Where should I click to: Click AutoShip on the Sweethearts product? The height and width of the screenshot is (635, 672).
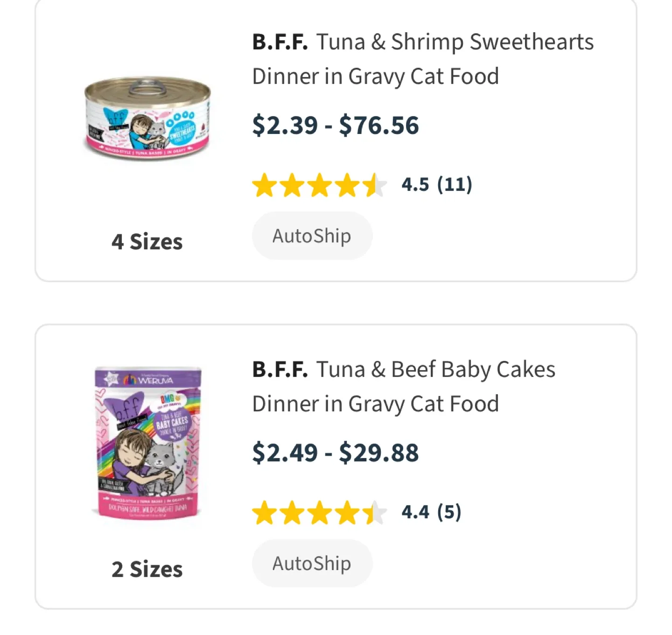(x=312, y=235)
